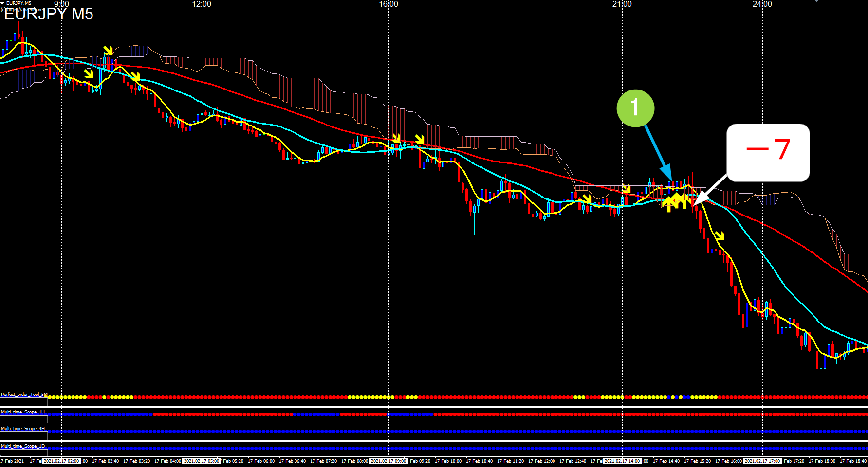Click the 17 Feb 16:00 axis label

coord(728,461)
